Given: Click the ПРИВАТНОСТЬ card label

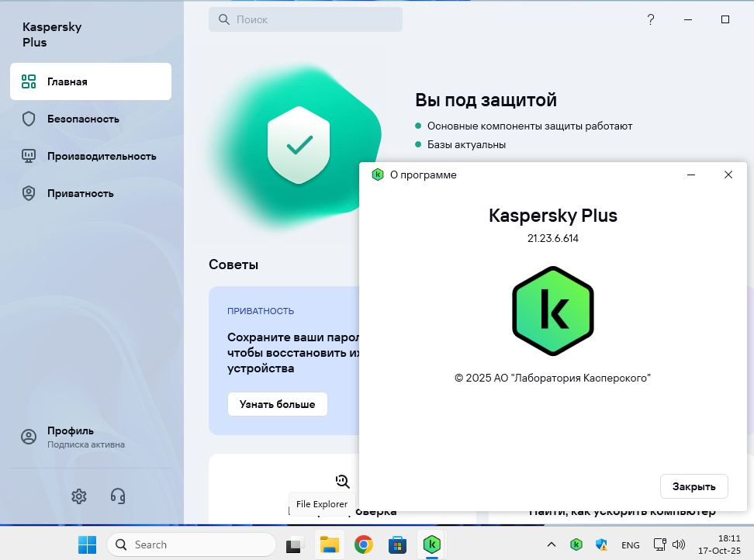Looking at the screenshot, I should [261, 311].
